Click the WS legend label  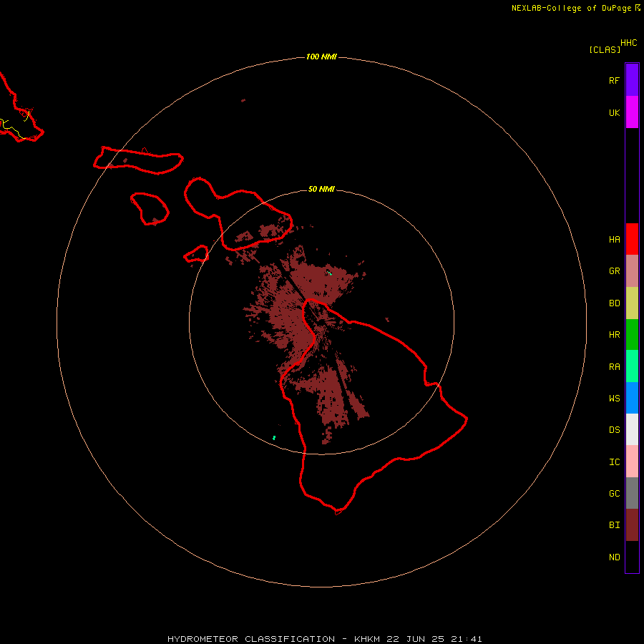614,399
